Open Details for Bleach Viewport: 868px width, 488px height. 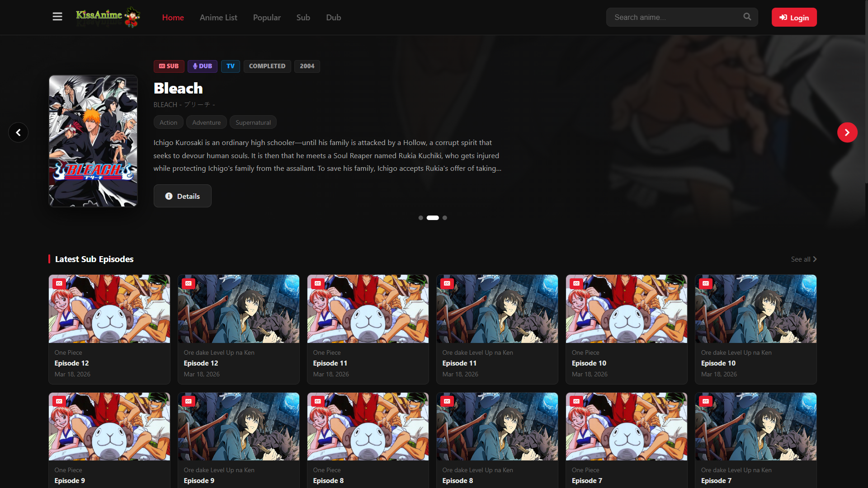[x=182, y=196]
